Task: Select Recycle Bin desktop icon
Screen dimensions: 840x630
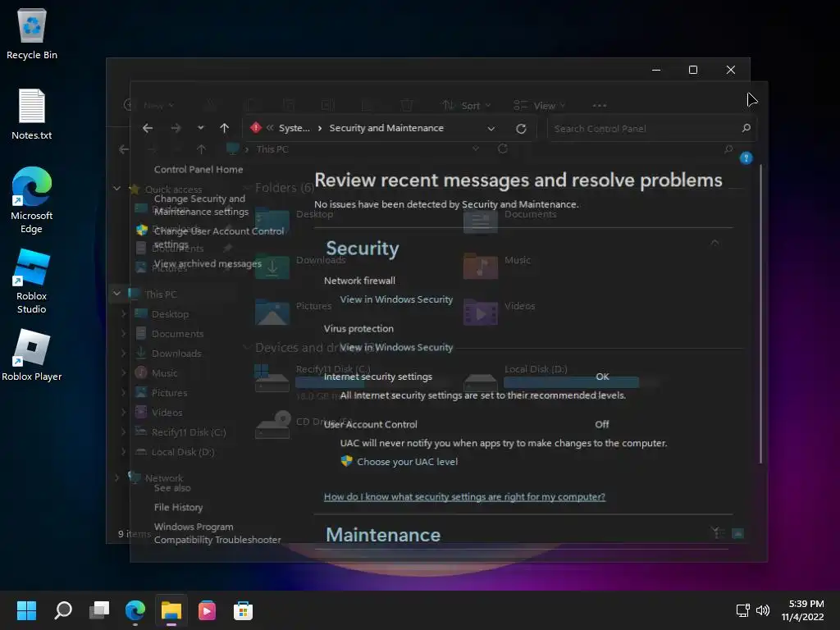Action: pos(32,34)
